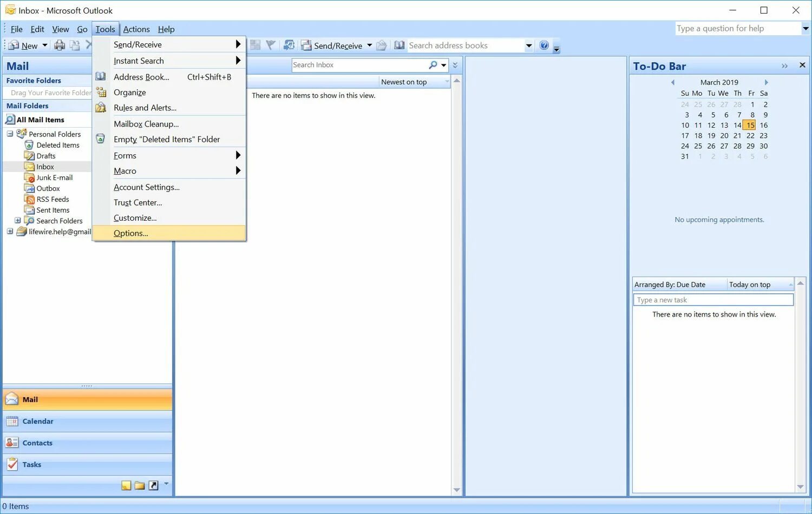Click the Organize menu icon
Image resolution: width=812 pixels, height=514 pixels.
coord(101,93)
